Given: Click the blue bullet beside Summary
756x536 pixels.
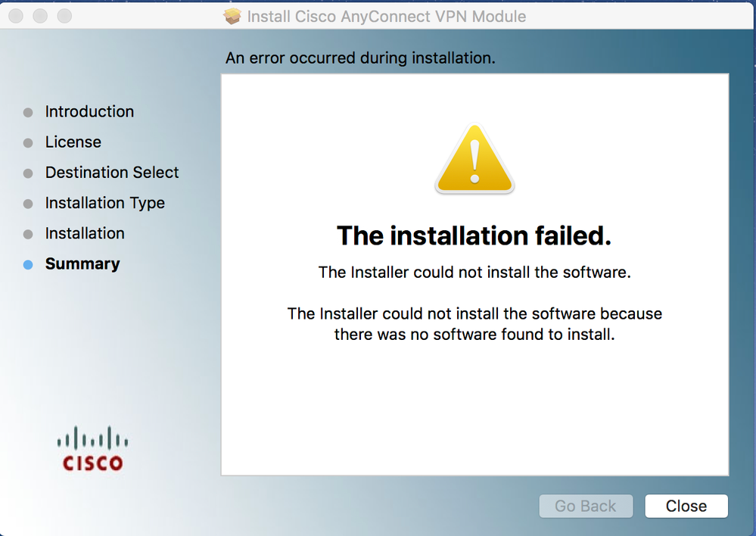Looking at the screenshot, I should point(28,265).
